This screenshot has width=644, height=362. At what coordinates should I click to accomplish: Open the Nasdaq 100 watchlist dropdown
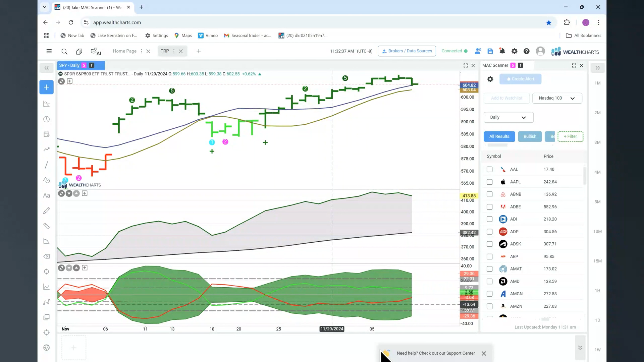(x=557, y=98)
